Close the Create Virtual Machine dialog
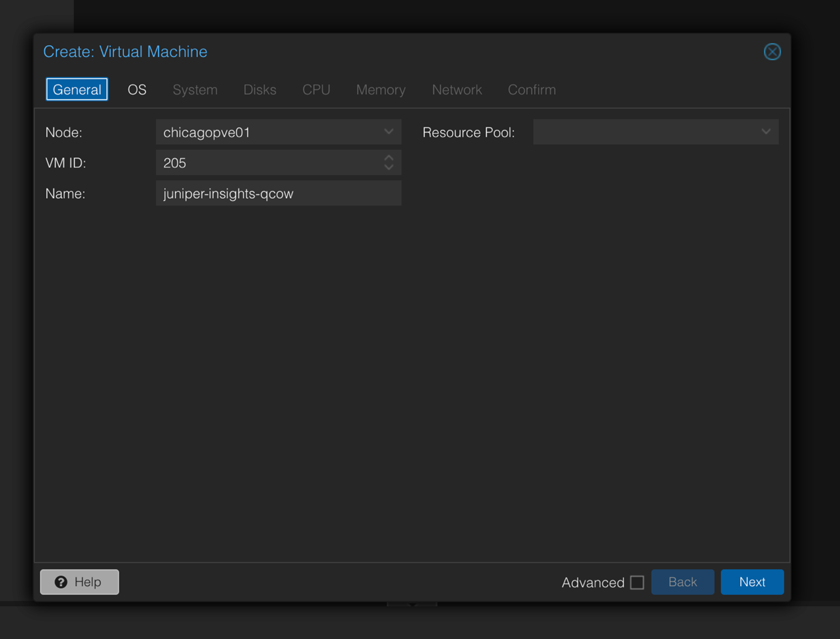The width and height of the screenshot is (840, 639). (x=772, y=52)
